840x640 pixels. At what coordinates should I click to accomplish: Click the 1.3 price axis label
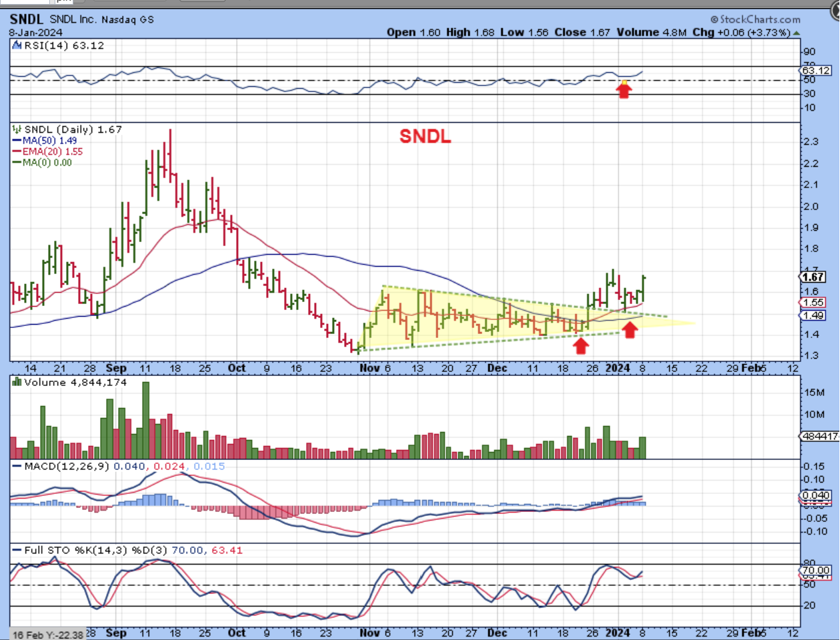coord(811,355)
